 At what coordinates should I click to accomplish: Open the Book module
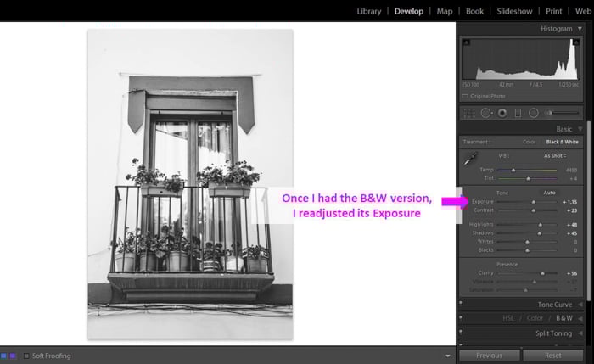[x=474, y=11]
